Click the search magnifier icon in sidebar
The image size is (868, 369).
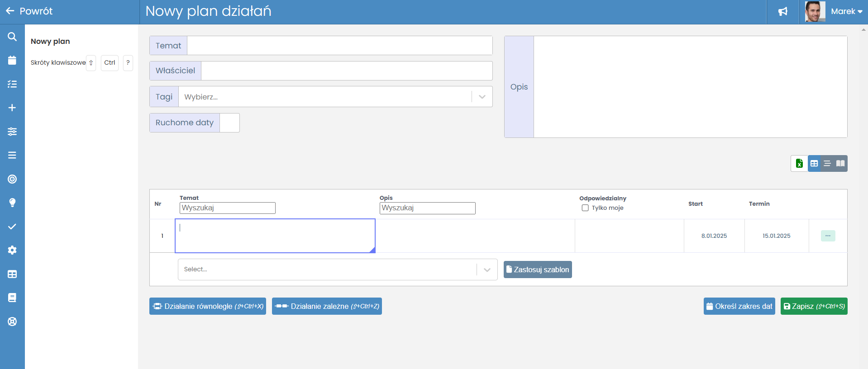pyautogui.click(x=12, y=37)
